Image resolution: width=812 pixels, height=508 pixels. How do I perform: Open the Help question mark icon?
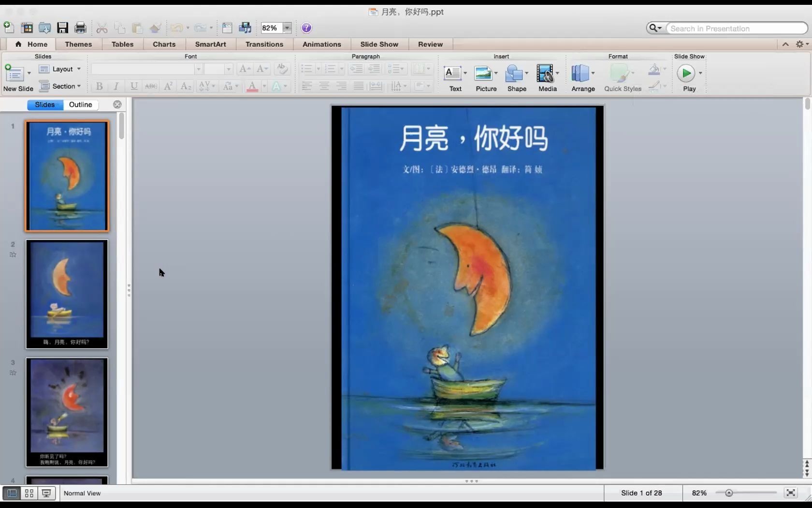tap(306, 28)
